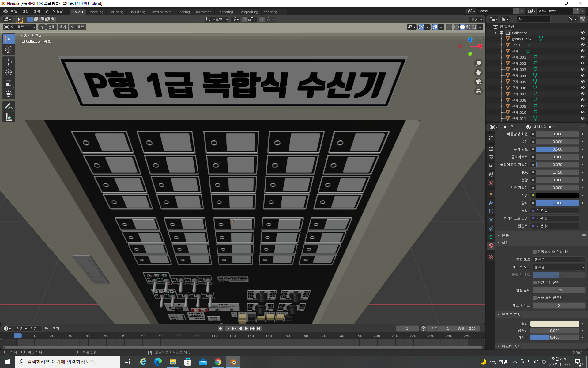Select the Select Box tool
The height and width of the screenshot is (368, 588).
click(x=9, y=39)
